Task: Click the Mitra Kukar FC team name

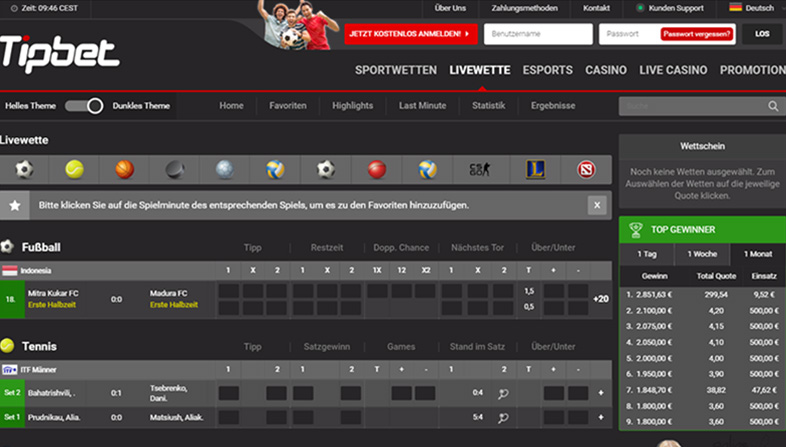Action: pos(53,293)
